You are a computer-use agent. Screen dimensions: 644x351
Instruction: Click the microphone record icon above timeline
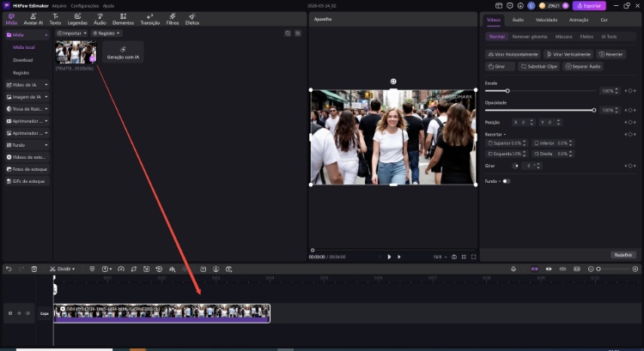tap(513, 269)
